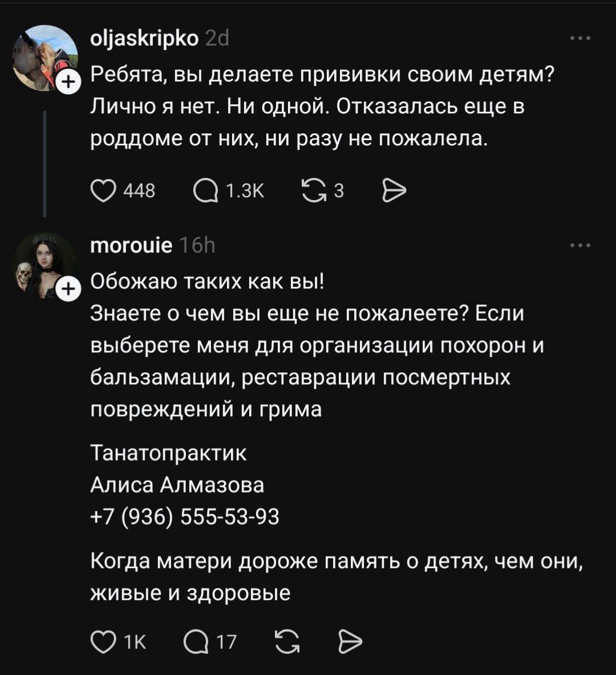The height and width of the screenshot is (675, 616).
Task: Tap the phone number +7 (936) 555-53-93
Action: (x=185, y=517)
